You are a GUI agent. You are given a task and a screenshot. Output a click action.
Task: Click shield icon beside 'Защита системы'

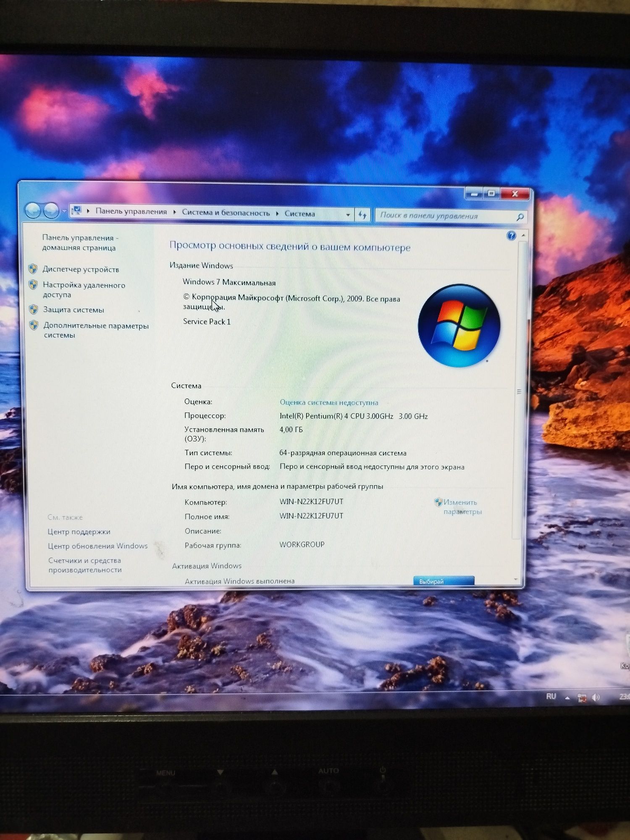(34, 310)
